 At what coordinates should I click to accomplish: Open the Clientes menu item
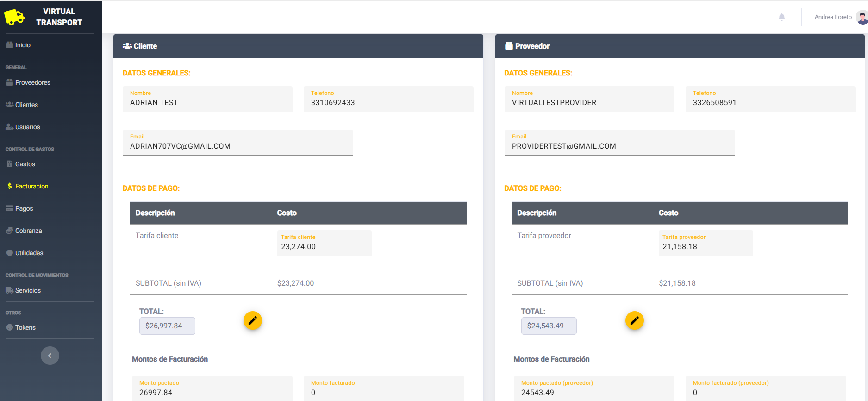pyautogui.click(x=26, y=105)
